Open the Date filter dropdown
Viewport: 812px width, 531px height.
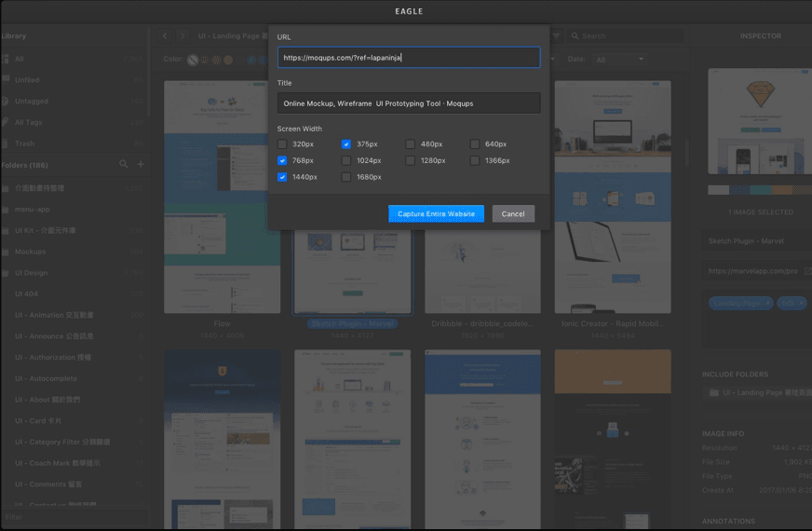(x=620, y=60)
